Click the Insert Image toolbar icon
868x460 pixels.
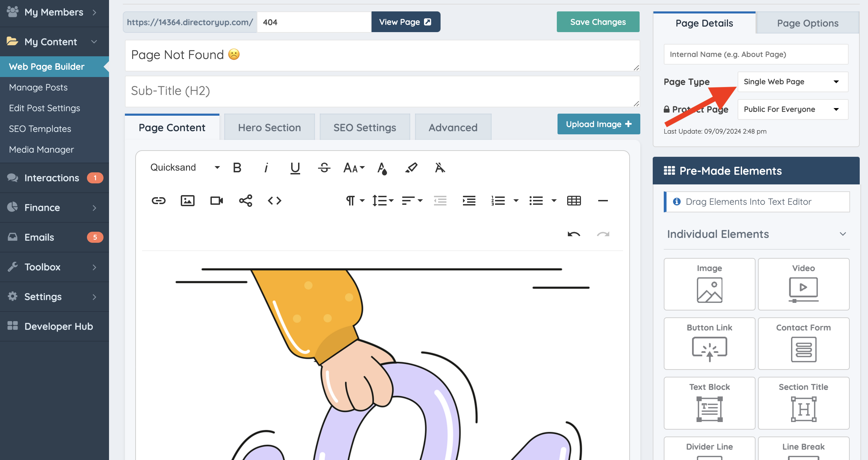(188, 201)
